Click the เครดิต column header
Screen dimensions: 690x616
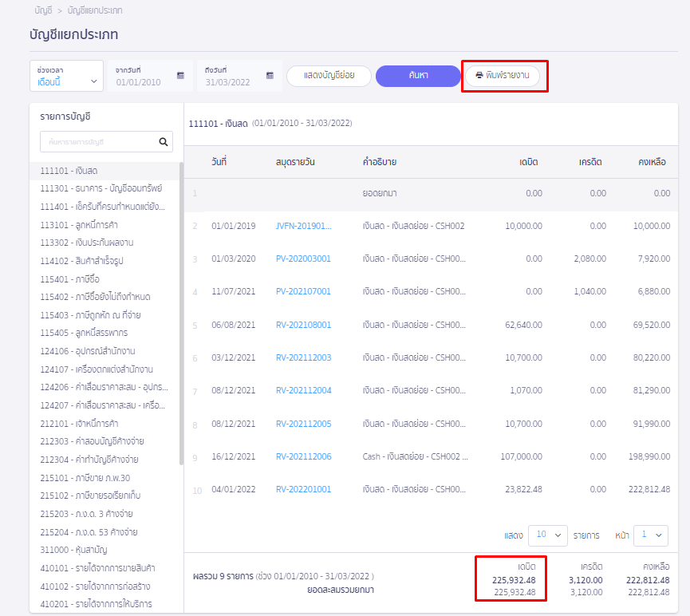[x=590, y=162]
